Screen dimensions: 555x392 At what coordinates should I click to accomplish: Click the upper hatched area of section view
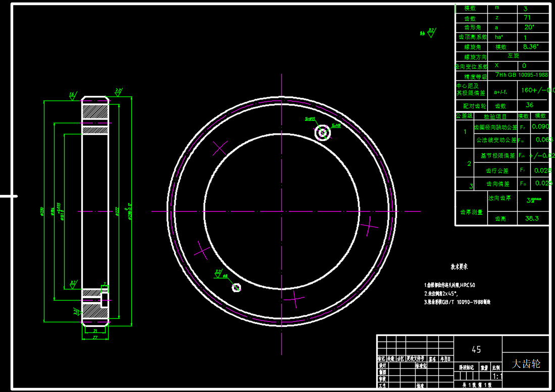tap(95, 112)
